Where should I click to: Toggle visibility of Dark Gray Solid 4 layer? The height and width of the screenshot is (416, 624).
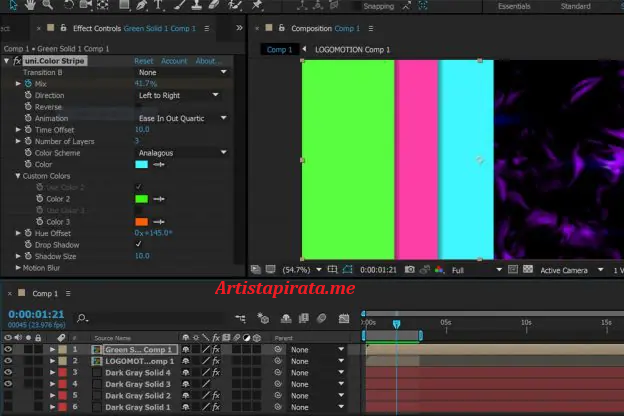tap(8, 373)
